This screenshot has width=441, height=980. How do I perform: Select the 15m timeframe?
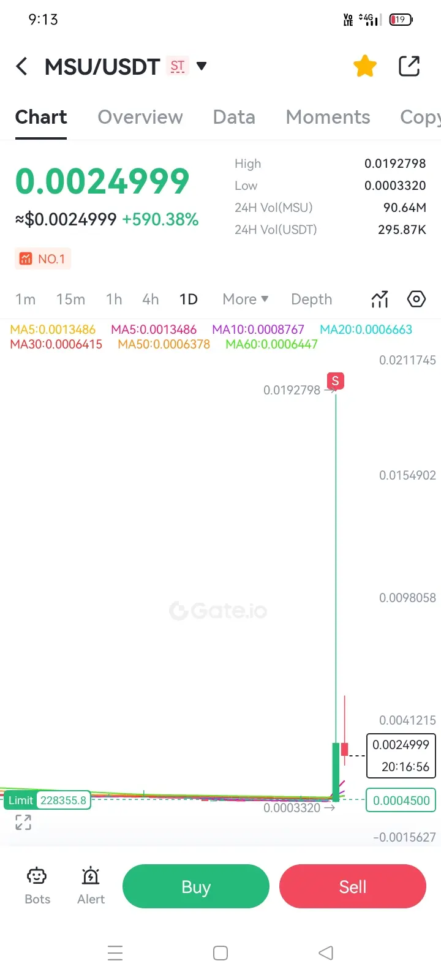coord(70,299)
